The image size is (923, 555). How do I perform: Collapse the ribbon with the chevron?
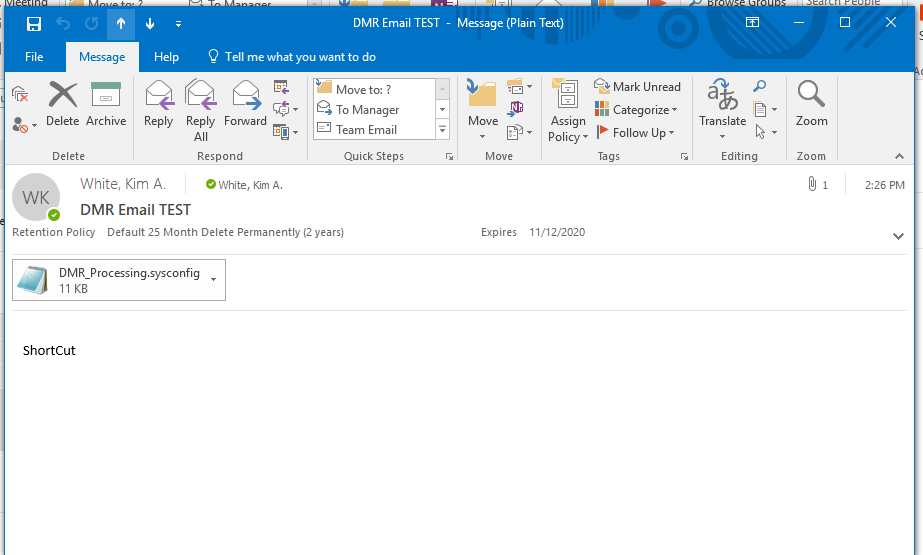899,156
